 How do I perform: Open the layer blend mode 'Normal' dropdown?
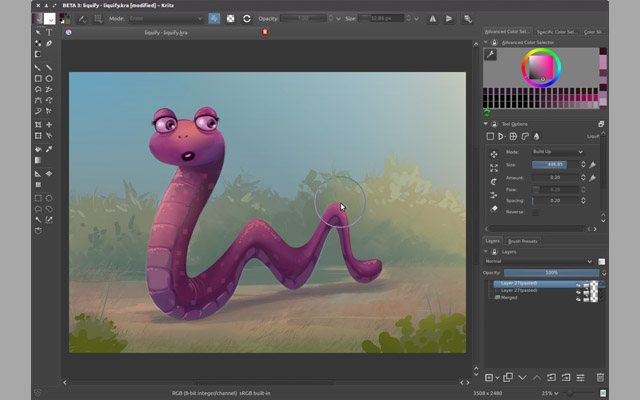click(539, 261)
